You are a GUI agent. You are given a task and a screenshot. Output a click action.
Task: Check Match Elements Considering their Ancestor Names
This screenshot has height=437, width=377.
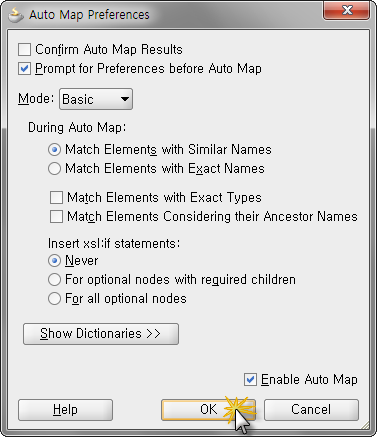[x=56, y=216]
